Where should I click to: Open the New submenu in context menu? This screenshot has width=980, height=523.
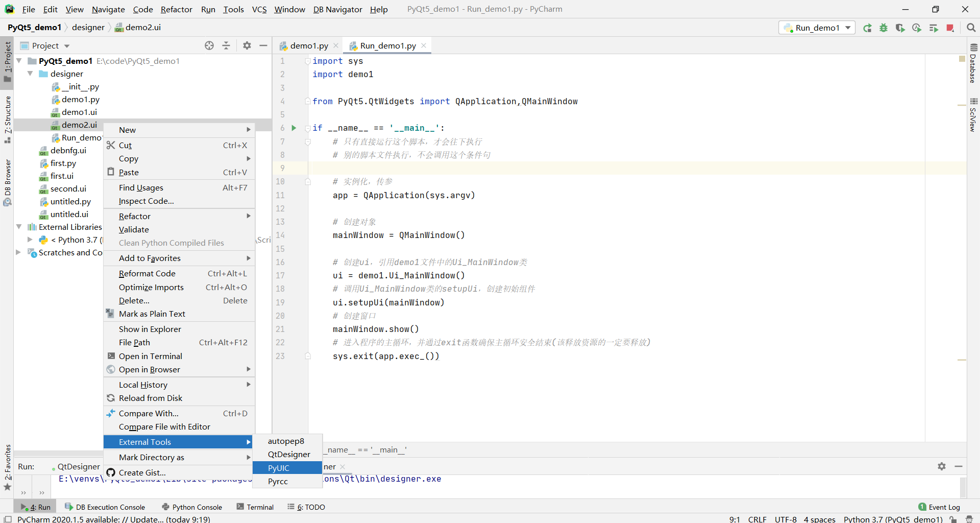coord(179,130)
